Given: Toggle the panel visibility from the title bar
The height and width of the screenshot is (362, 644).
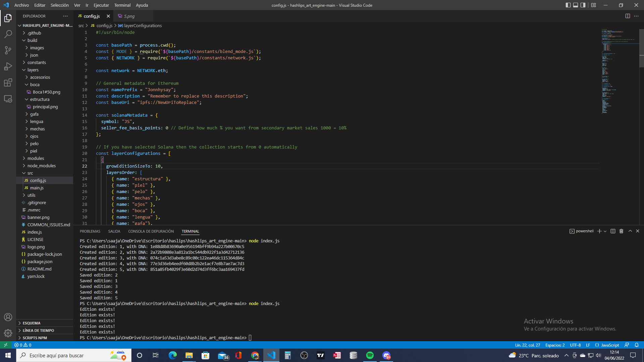Looking at the screenshot, I should (576, 5).
